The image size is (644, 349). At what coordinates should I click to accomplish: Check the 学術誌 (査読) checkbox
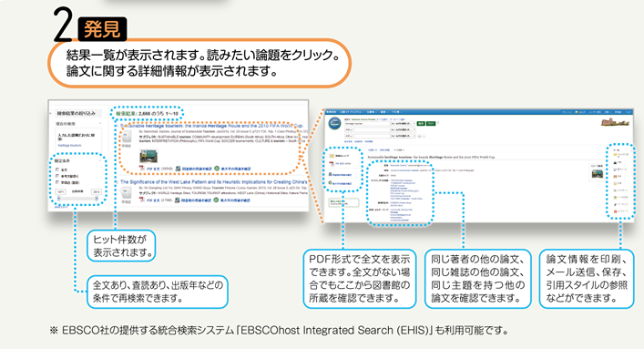point(57,182)
